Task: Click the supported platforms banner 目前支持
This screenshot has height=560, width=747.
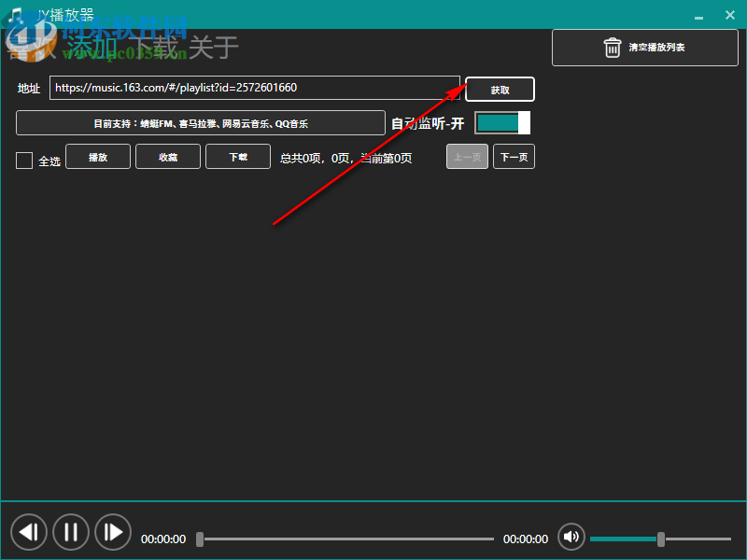Action: click(200, 122)
